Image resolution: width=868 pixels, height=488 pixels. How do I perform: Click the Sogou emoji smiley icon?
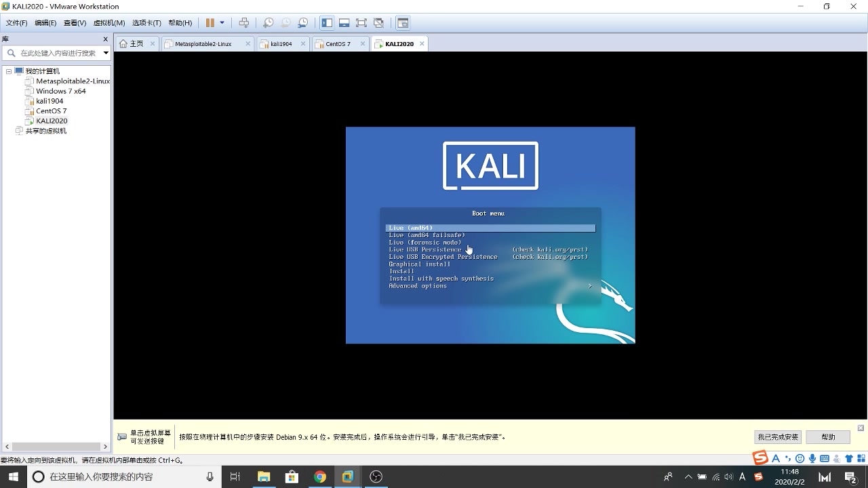pyautogui.click(x=800, y=458)
